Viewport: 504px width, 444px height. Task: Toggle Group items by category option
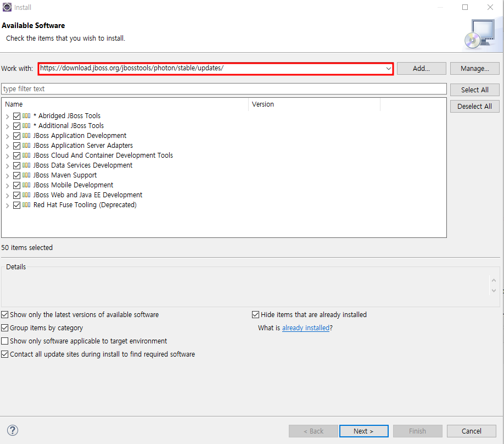tap(5, 328)
